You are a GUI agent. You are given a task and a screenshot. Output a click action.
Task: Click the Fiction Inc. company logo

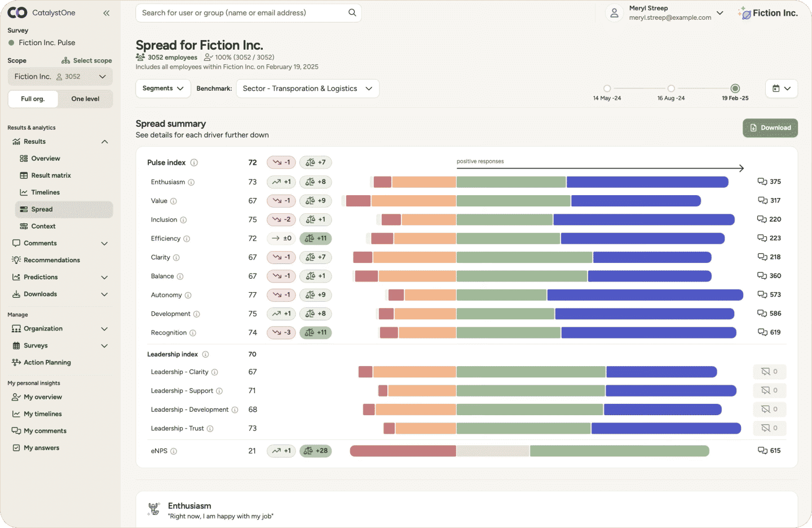click(x=768, y=13)
